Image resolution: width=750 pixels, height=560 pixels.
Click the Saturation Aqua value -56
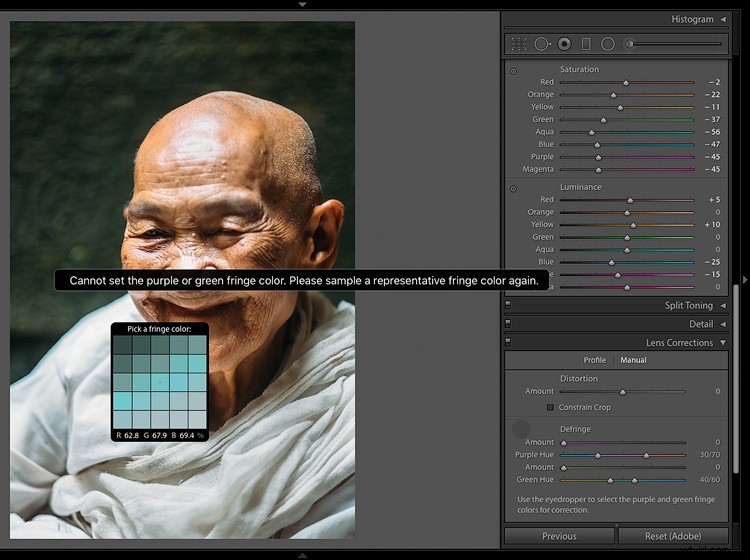712,132
